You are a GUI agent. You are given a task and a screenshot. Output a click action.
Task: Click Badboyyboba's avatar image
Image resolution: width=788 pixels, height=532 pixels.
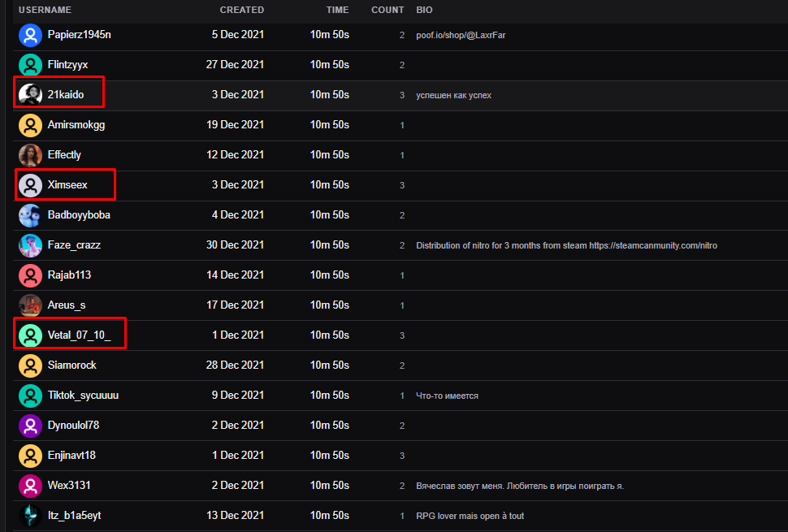pos(30,215)
